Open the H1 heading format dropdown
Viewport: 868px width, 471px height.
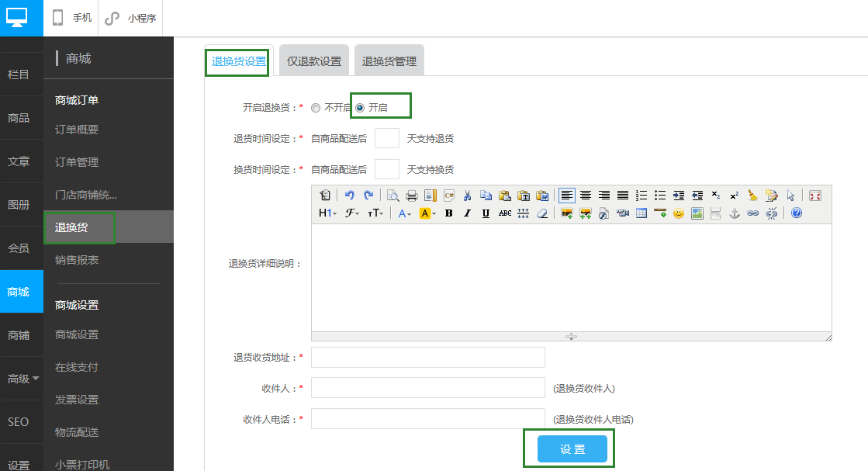327,213
